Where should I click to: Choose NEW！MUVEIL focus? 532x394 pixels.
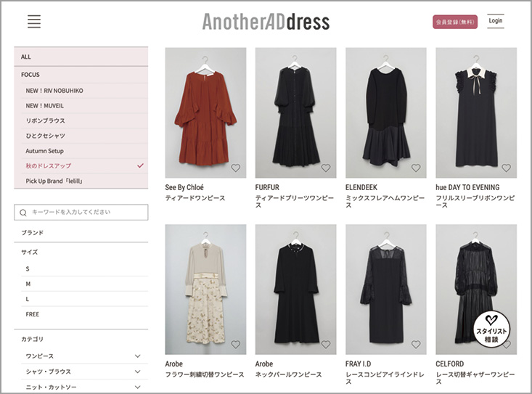pyautogui.click(x=84, y=106)
